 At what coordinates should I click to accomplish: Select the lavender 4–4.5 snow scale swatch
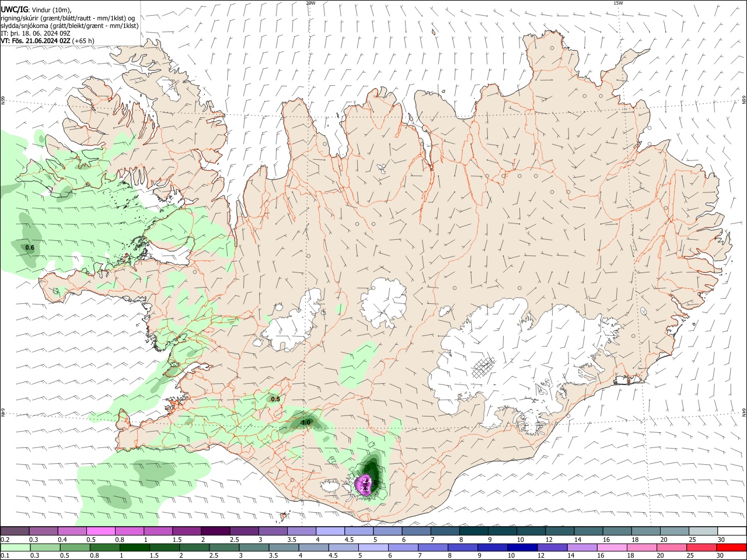point(330,531)
